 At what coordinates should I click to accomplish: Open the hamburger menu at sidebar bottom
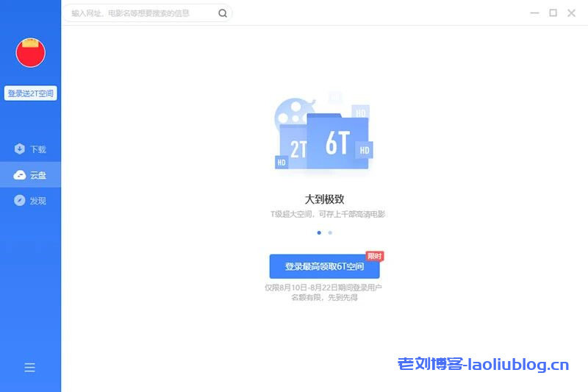(x=29, y=368)
